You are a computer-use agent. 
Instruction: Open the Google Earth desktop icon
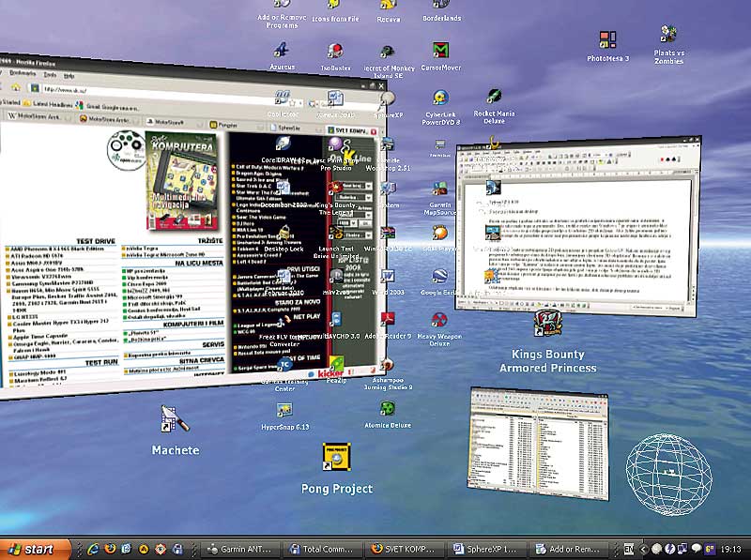pyautogui.click(x=439, y=277)
